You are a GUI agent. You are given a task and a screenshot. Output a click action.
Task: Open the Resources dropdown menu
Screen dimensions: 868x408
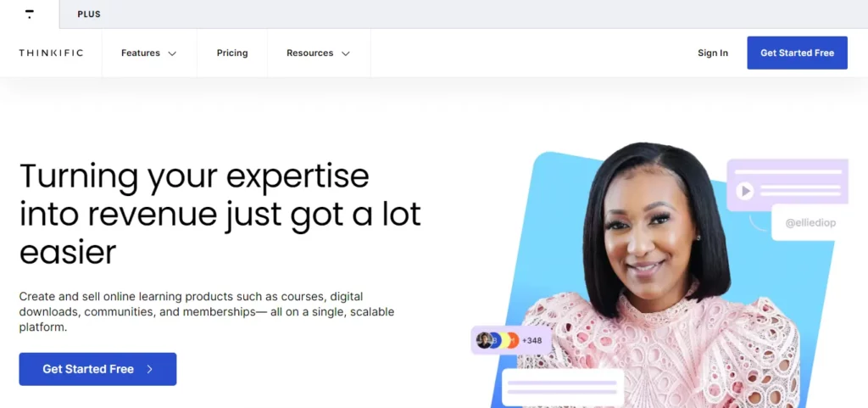[x=319, y=53]
